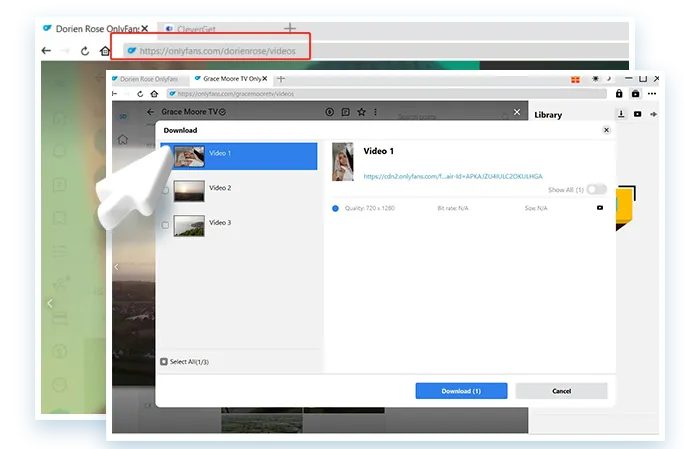Tick the checkbox for Video 2

point(165,191)
